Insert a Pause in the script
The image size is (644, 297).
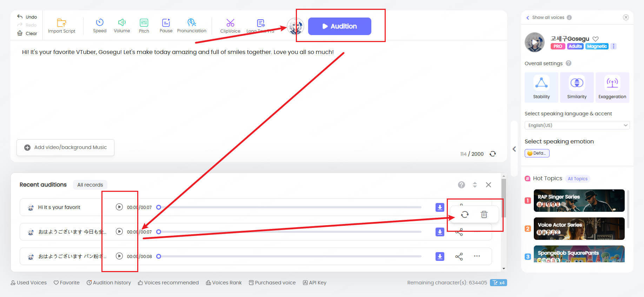tap(166, 26)
